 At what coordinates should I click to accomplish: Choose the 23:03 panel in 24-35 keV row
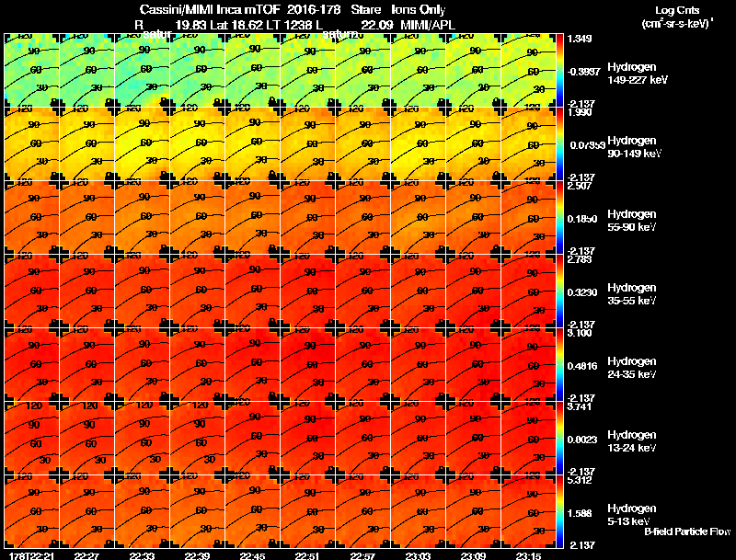[x=419, y=364]
